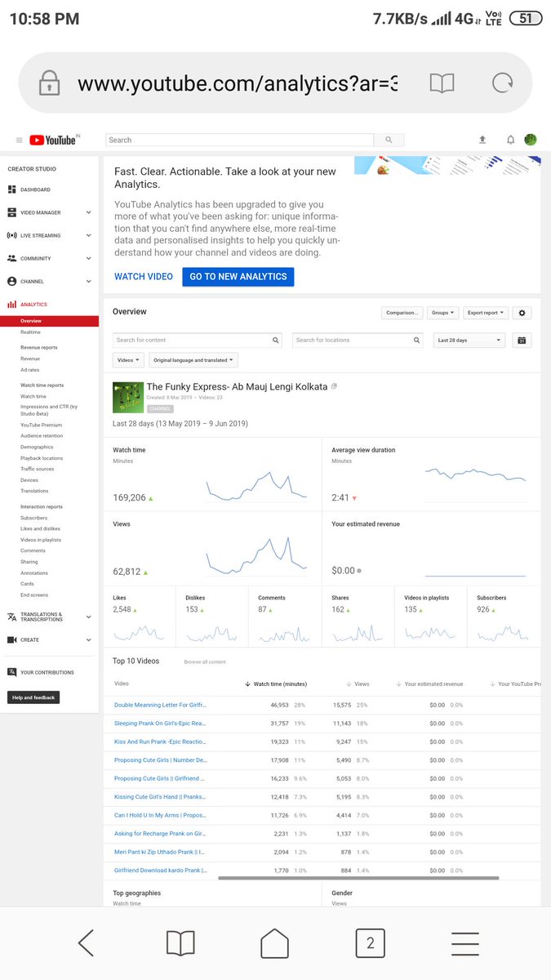Open the Realtime report
Image resolution: width=551 pixels, height=980 pixels.
30,332
